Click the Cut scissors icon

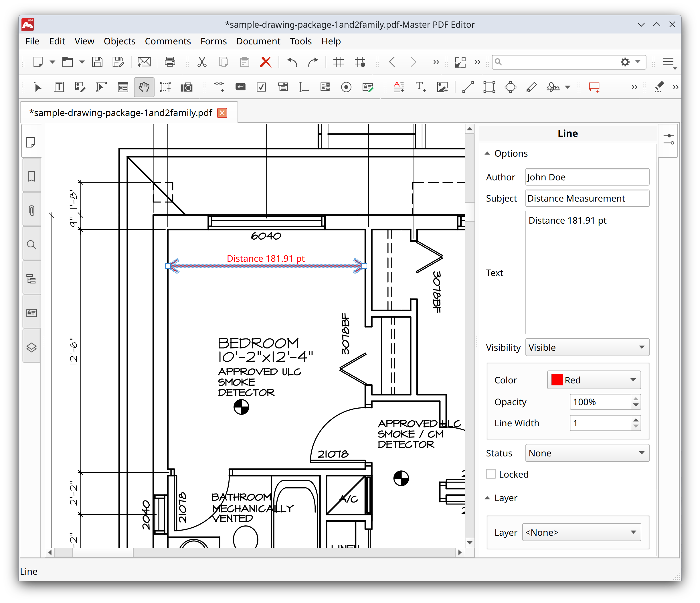click(x=202, y=62)
